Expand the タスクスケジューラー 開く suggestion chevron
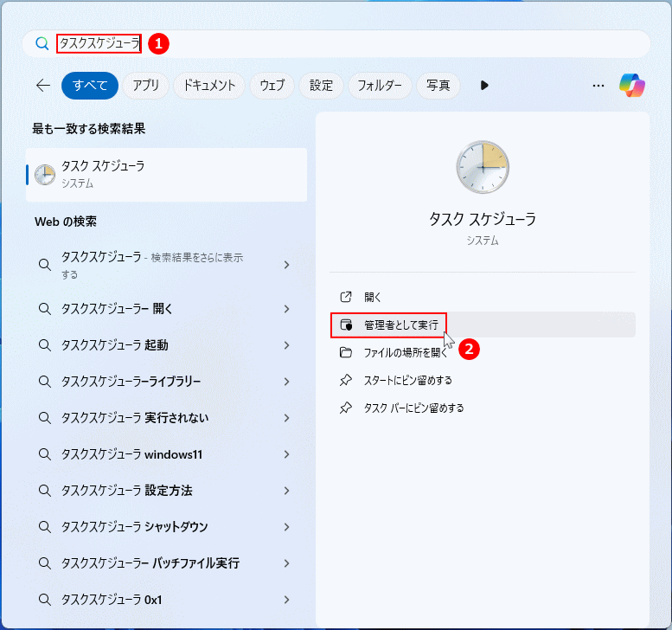Viewport: 672px width, 630px height. point(287,309)
